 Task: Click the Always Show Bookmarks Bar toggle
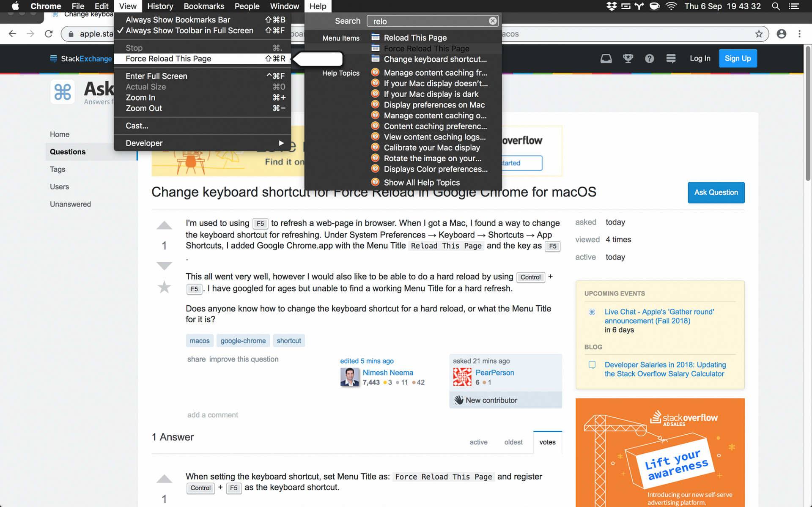point(178,19)
